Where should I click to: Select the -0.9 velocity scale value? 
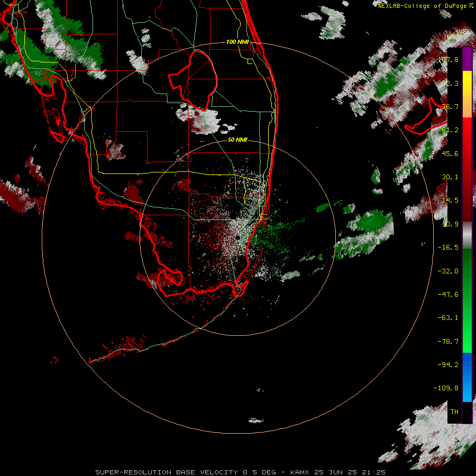coord(450,224)
